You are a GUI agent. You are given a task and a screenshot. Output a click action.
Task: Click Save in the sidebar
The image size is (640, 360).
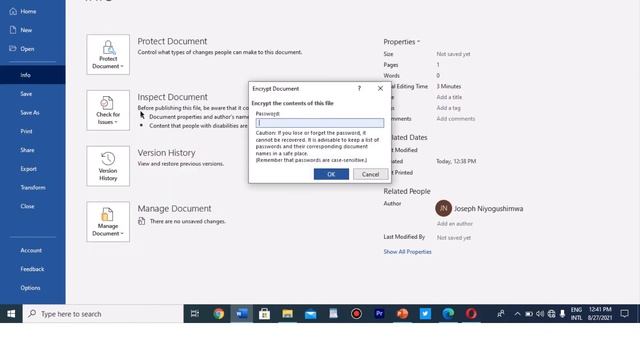click(26, 94)
